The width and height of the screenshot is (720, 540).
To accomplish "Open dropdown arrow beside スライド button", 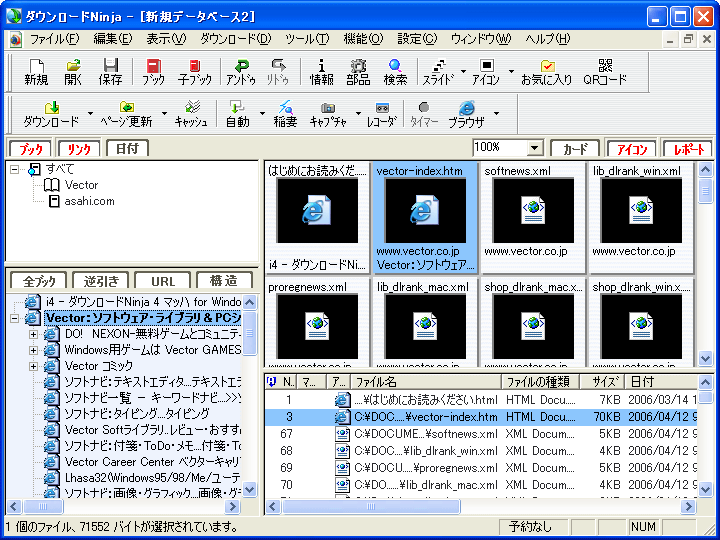I will (463, 71).
